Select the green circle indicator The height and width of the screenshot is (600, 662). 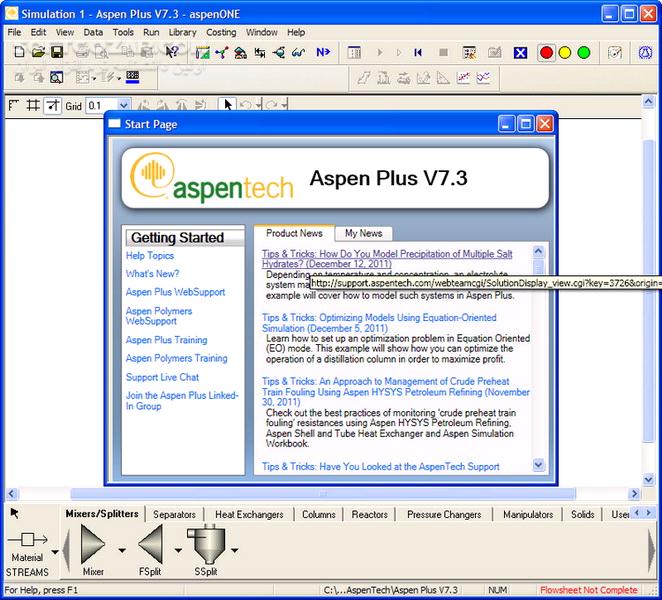click(x=583, y=53)
